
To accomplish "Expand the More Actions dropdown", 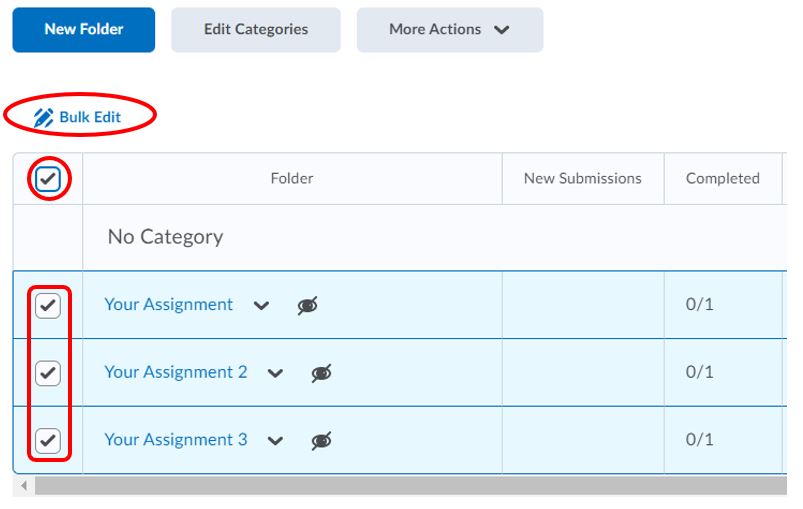I will (x=449, y=30).
